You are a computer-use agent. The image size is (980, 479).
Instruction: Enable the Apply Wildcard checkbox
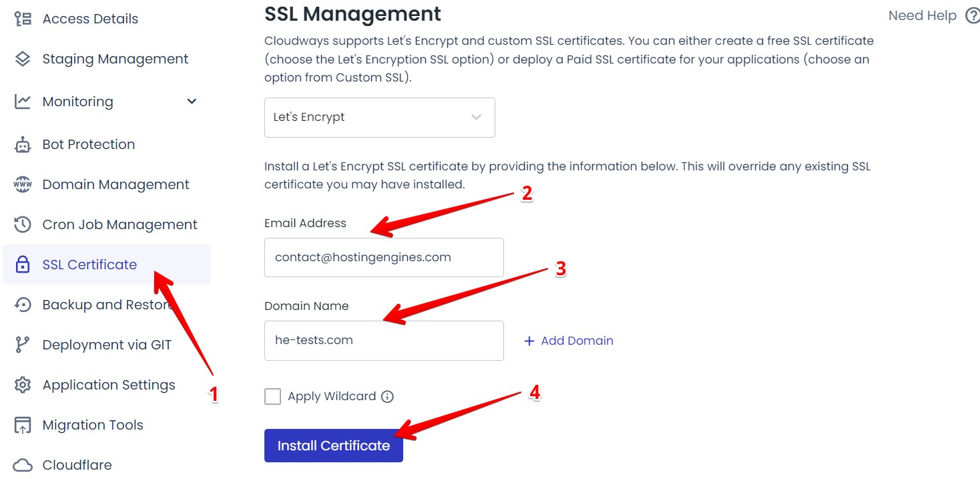(272, 397)
